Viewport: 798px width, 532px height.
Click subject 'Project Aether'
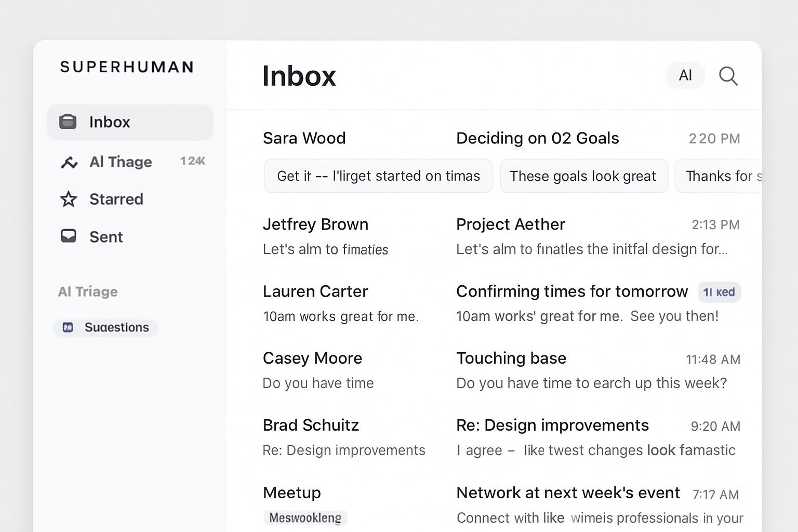coord(511,224)
